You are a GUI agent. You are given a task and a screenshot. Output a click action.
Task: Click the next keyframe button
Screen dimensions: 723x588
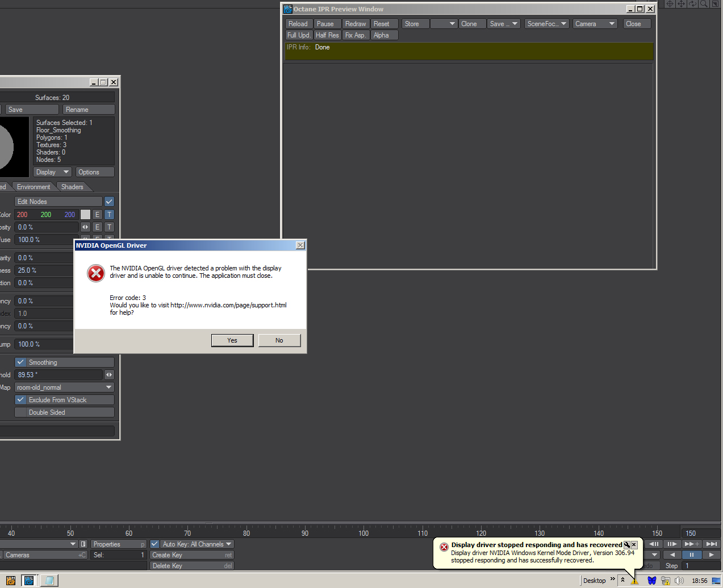[692, 544]
